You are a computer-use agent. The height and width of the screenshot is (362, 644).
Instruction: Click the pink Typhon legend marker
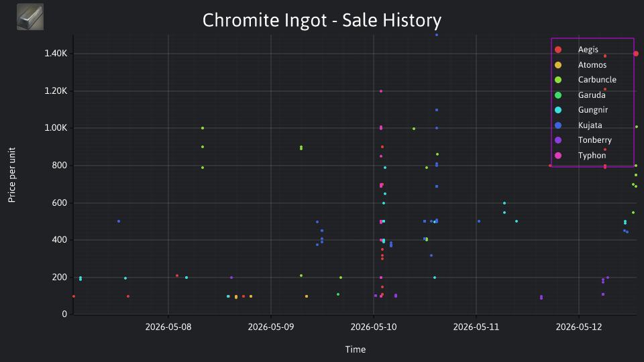tap(558, 156)
